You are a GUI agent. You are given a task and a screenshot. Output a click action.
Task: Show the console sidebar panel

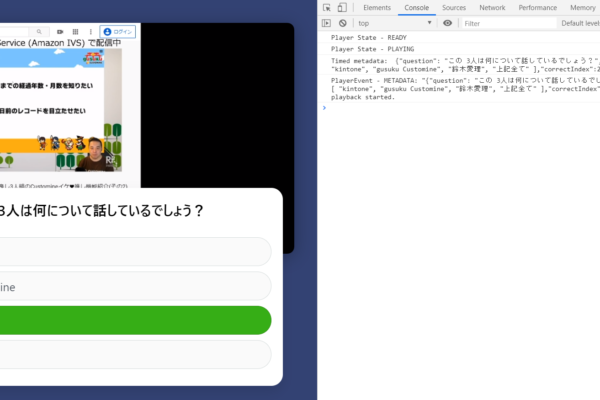pyautogui.click(x=327, y=23)
